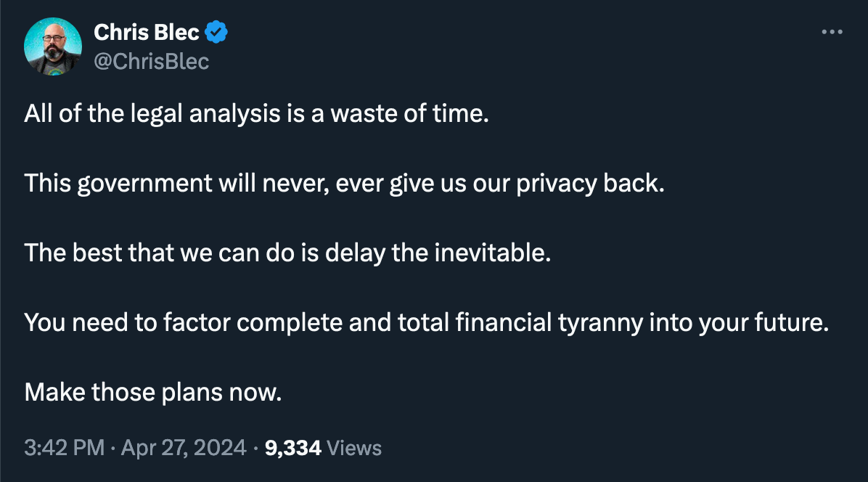Viewport: 868px width, 482px height.
Task: Click the 'Make those plans now.' line
Action: point(153,393)
